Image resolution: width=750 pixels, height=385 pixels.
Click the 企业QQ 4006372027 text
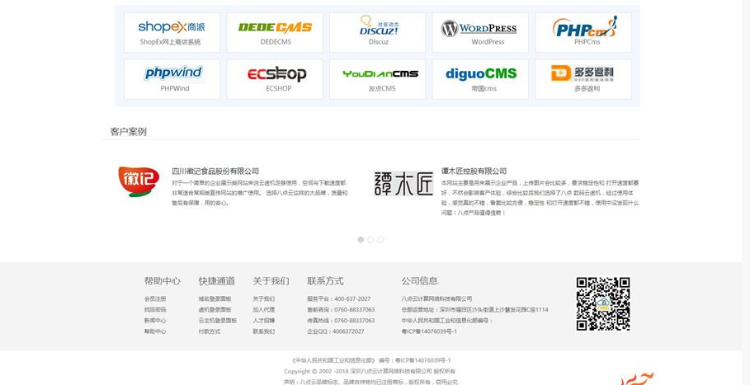[x=336, y=331]
